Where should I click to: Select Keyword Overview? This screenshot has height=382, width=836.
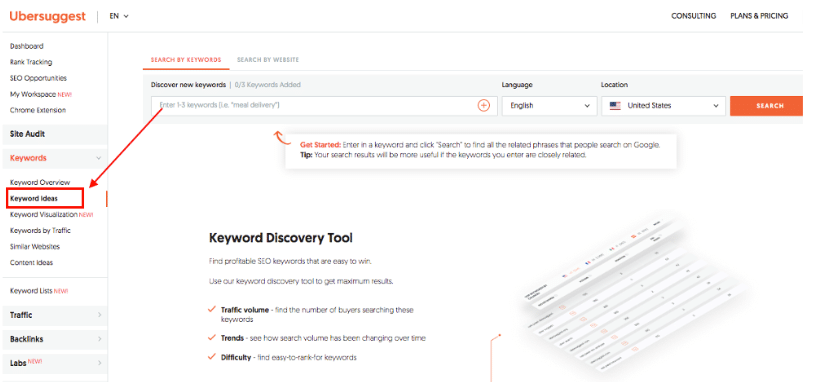tap(40, 182)
